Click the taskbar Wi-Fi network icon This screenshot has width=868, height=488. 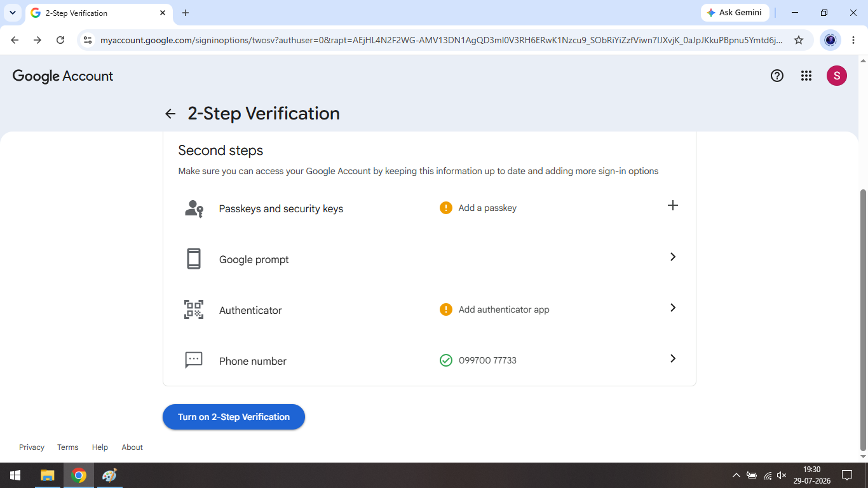(x=767, y=475)
